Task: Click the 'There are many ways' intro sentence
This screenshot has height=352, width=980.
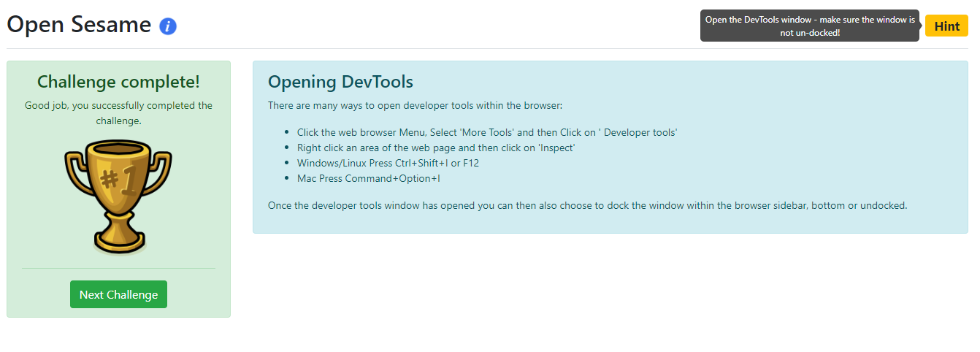Action: (x=415, y=105)
